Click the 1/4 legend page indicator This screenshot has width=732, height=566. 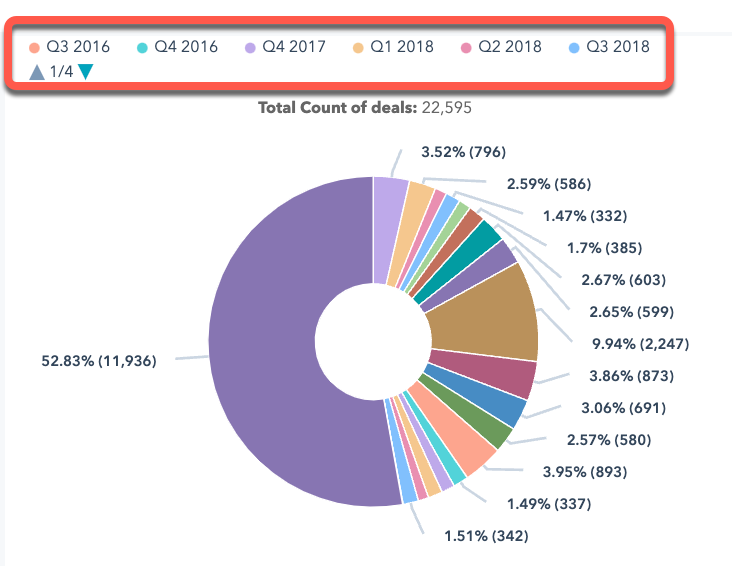61,71
